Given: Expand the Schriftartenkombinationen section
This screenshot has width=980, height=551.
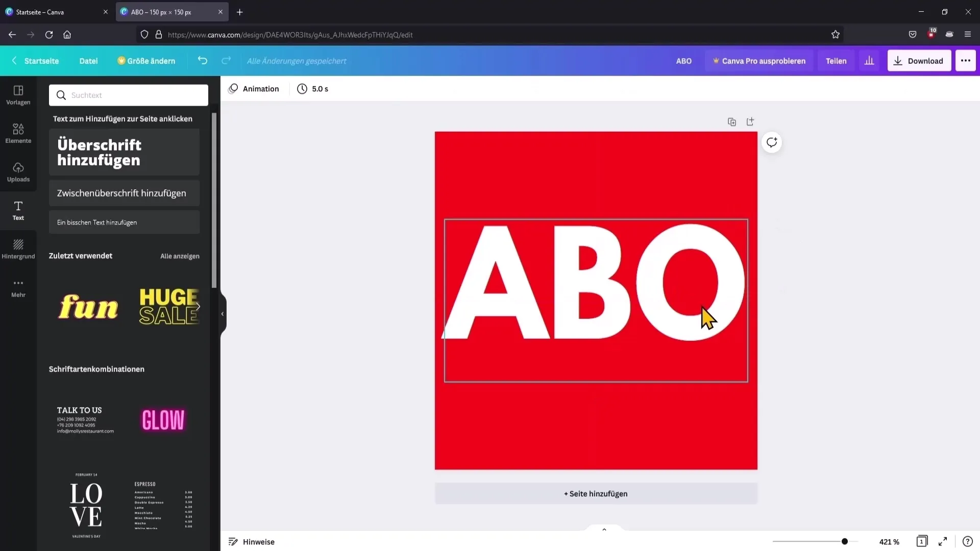Looking at the screenshot, I should tap(97, 369).
